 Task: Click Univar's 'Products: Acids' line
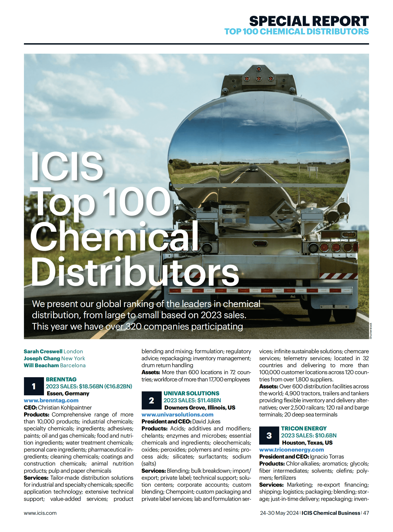coord(196,428)
